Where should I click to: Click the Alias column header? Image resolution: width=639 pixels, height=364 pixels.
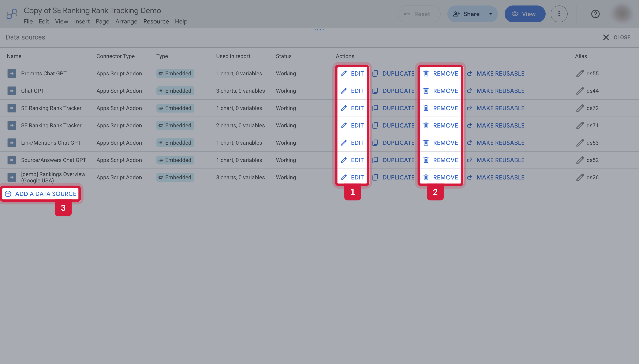point(581,56)
